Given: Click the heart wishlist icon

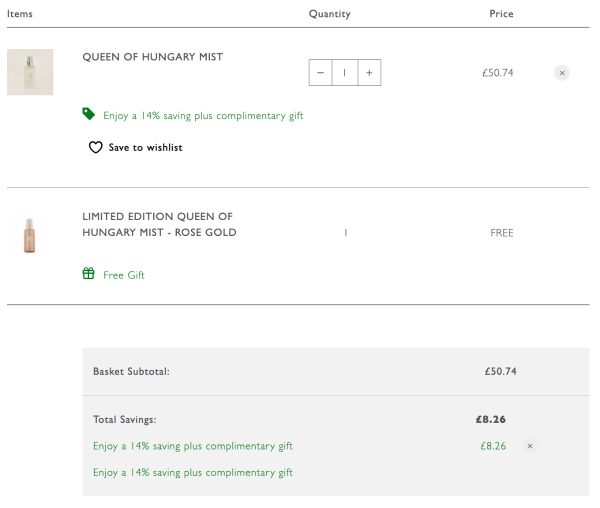Looking at the screenshot, I should [x=96, y=148].
